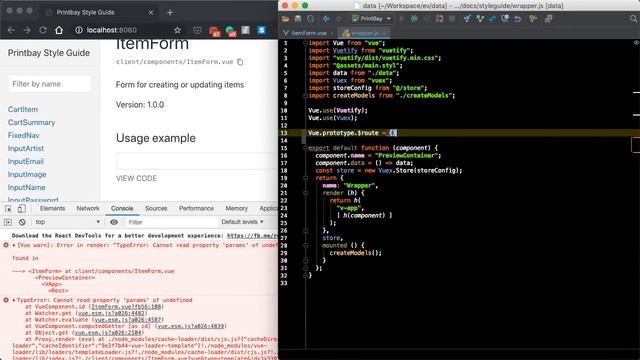Collapse the import block at line 1
Viewport: 640px width, 360px height.
tap(305, 43)
